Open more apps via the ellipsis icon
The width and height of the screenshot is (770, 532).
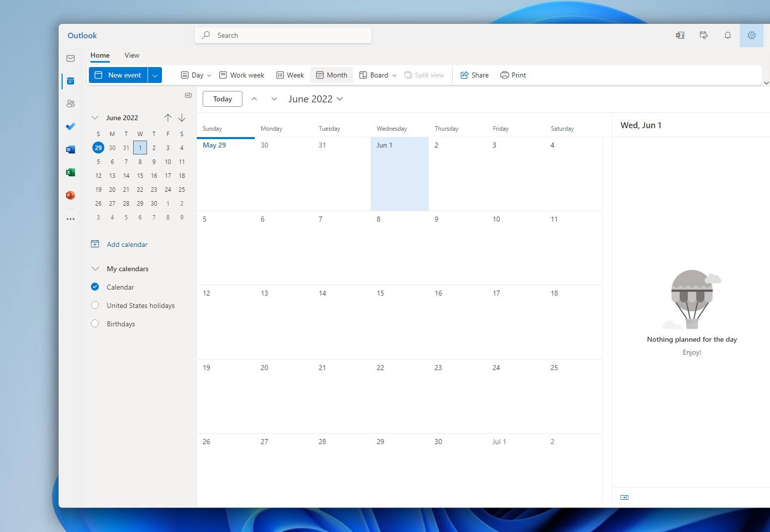click(x=70, y=219)
